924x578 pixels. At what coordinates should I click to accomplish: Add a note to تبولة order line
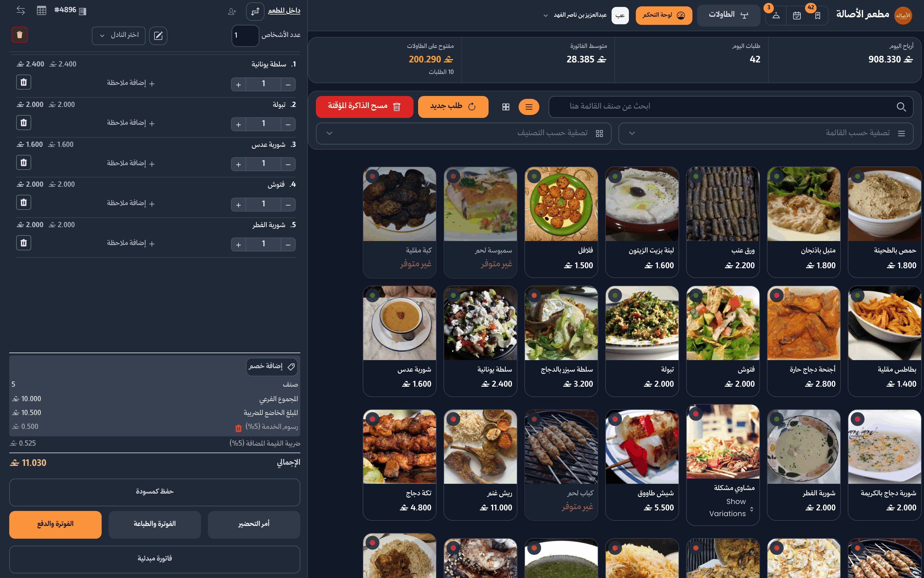[x=131, y=123]
